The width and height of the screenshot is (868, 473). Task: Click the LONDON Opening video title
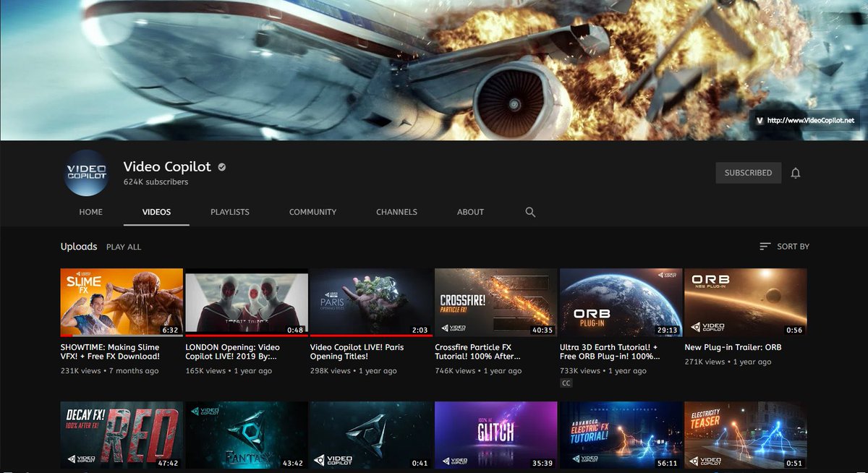232,351
